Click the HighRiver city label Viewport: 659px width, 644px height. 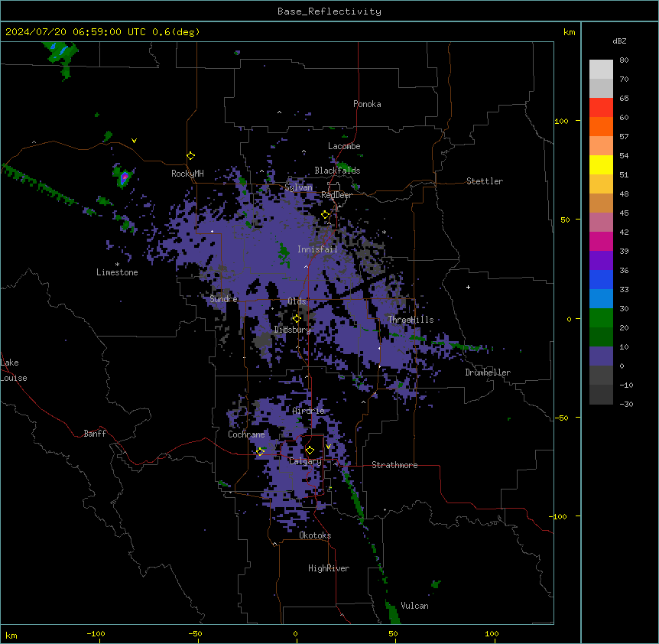coord(329,568)
